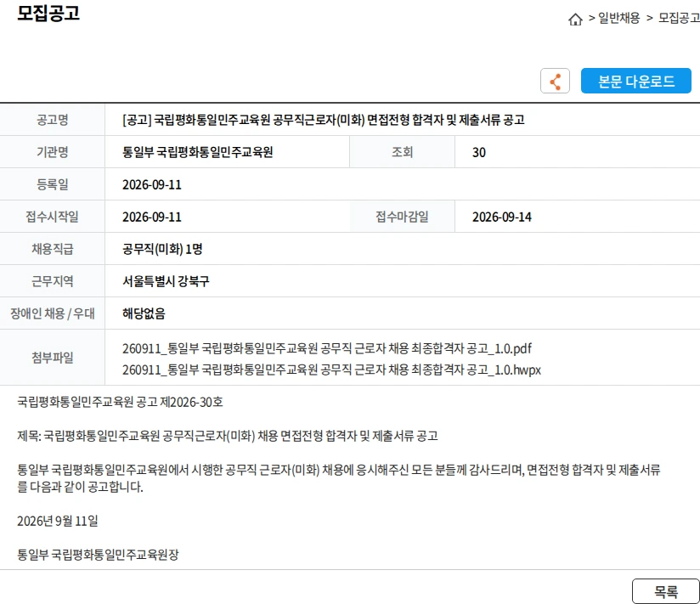This screenshot has height=604, width=700.
Task: Click the 등록일 date 2026-09-11
Action: point(152,184)
